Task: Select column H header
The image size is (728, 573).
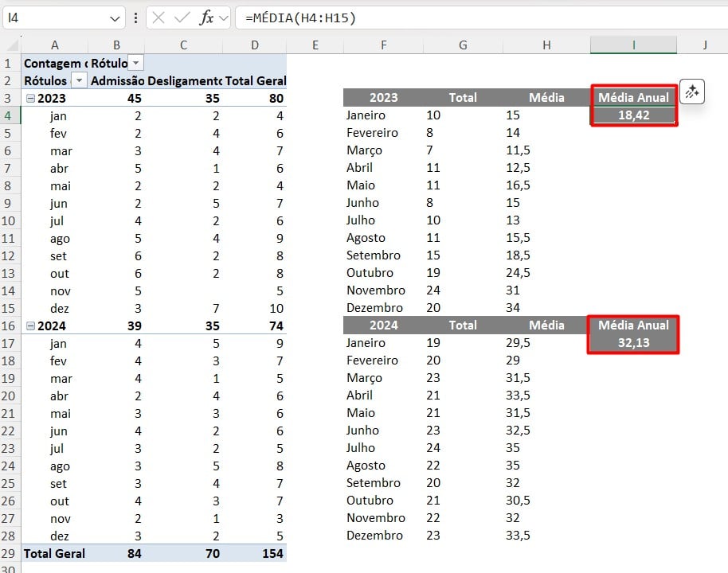Action: click(x=546, y=45)
